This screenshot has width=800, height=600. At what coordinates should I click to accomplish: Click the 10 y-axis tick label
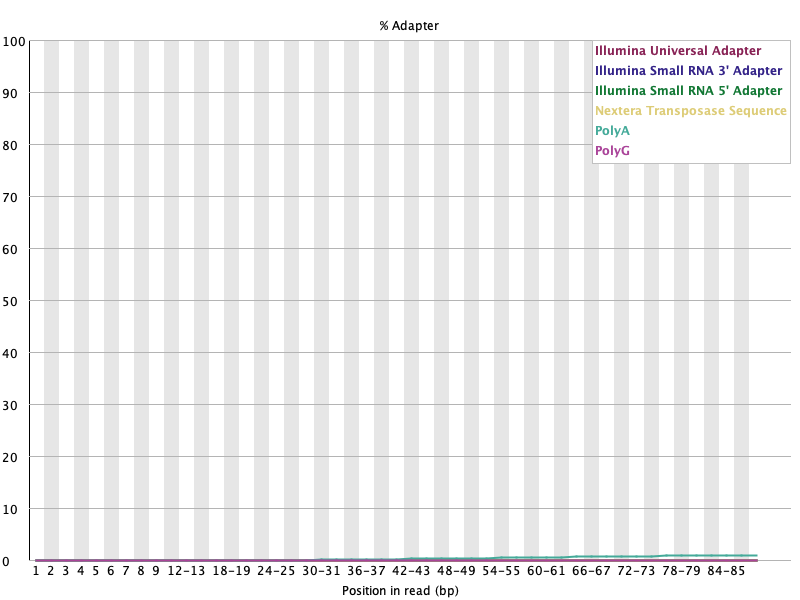coord(10,509)
